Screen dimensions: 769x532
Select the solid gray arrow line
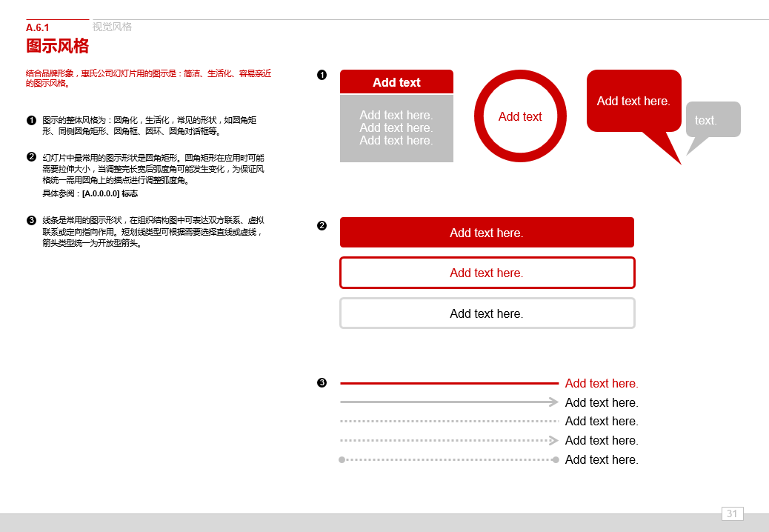[x=449, y=402]
